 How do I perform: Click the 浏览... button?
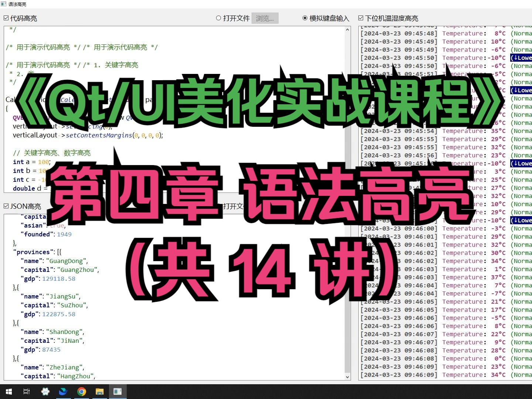click(x=265, y=18)
